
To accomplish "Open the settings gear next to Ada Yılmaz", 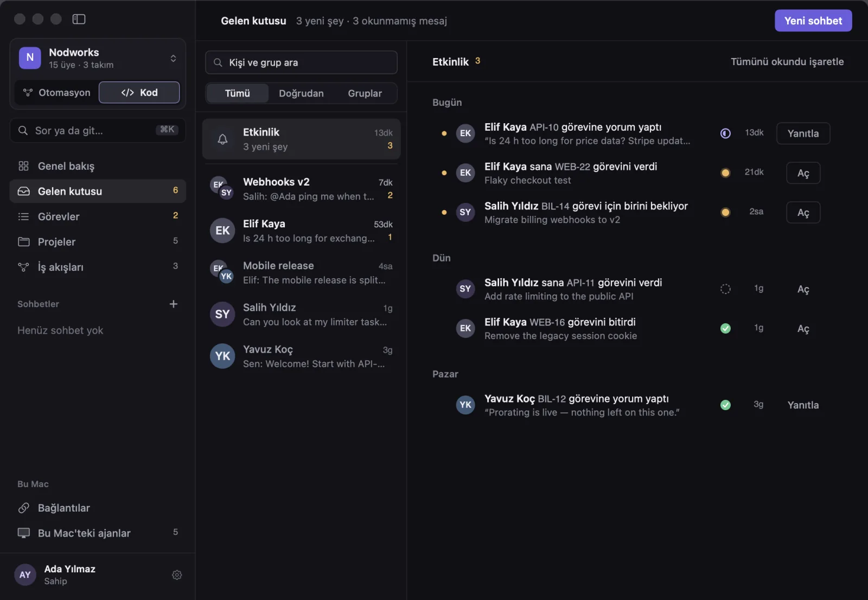I will click(x=177, y=575).
